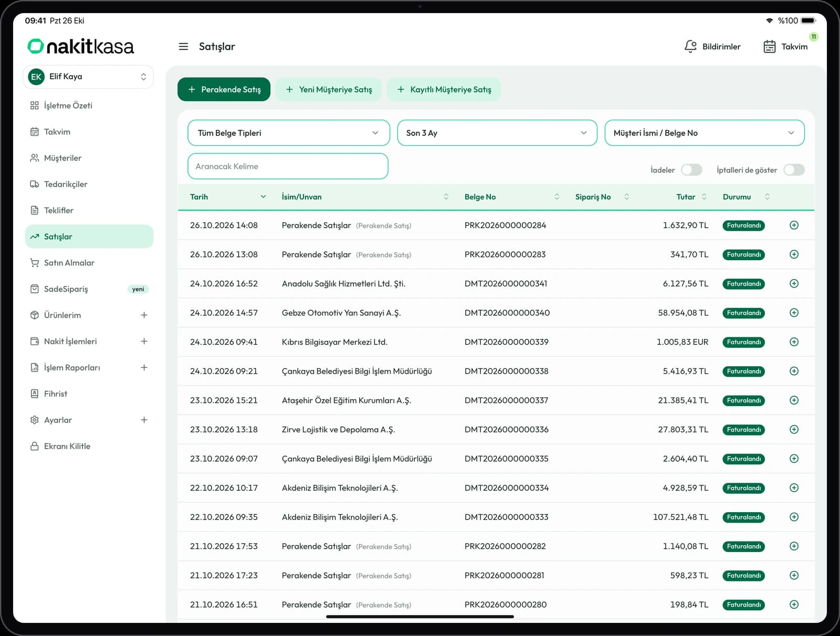Enable the İadeler toggle
The image size is (840, 636).
[x=691, y=170]
